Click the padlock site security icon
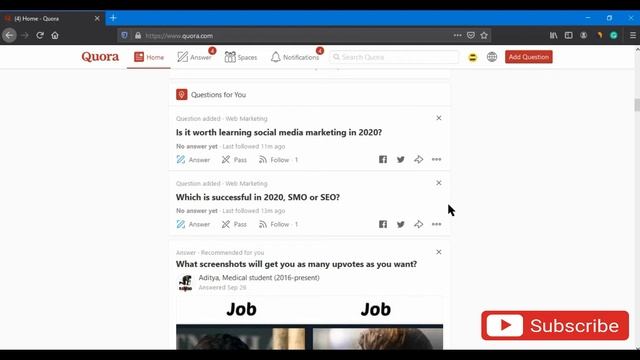Viewport: 640px width, 360px height. click(x=138, y=36)
